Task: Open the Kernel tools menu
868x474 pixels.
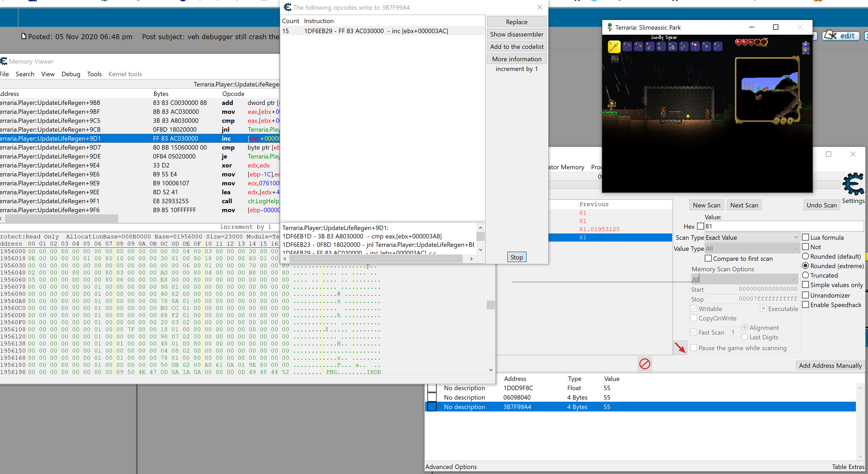Action: click(x=125, y=74)
